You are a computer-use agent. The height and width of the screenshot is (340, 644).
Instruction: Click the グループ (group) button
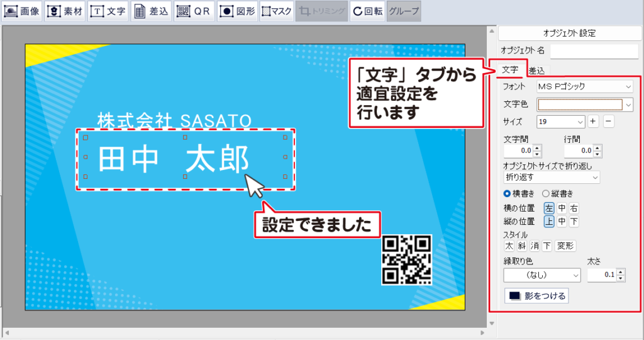404,11
